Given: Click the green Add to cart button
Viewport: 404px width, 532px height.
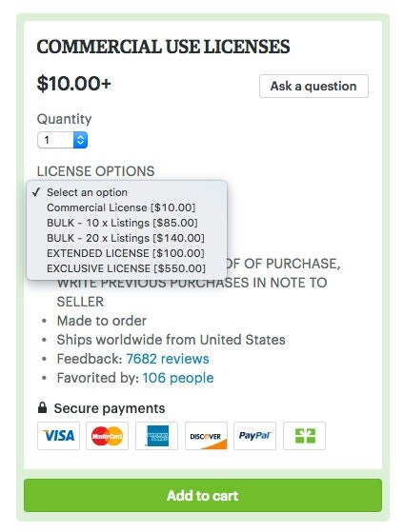Looking at the screenshot, I should [x=203, y=495].
